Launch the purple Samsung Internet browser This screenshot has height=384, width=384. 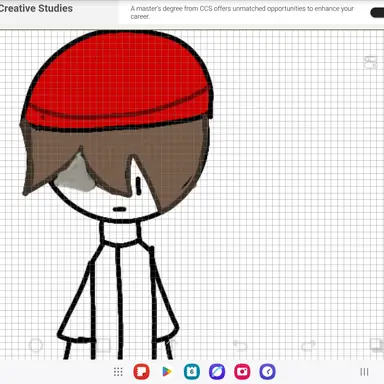click(x=217, y=372)
